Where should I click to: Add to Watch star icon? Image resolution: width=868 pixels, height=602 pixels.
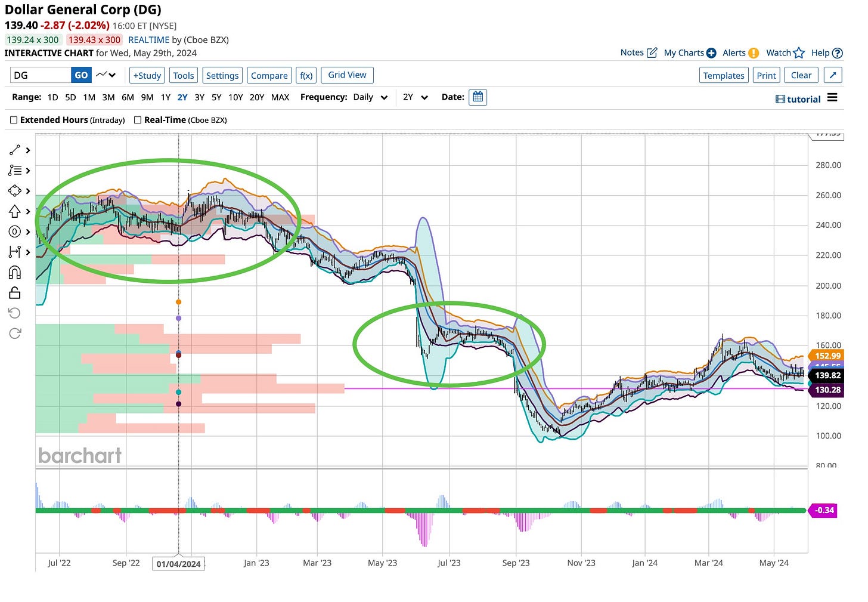tap(799, 53)
